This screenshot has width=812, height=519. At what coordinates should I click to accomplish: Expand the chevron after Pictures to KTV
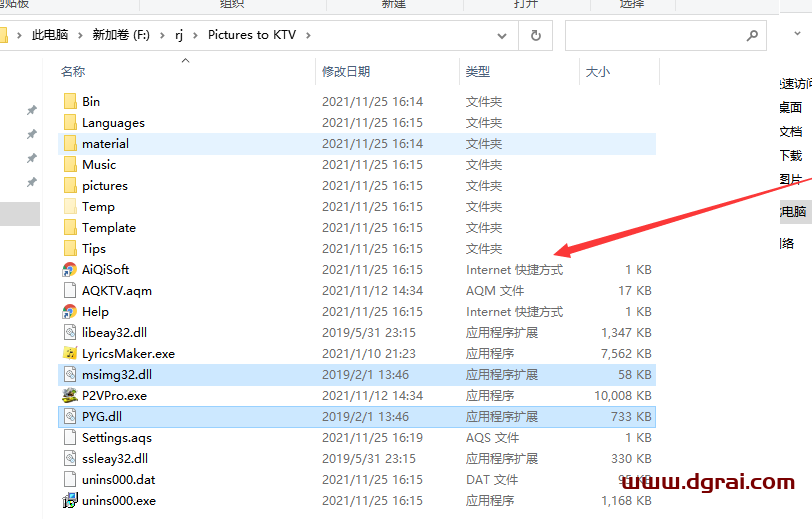tap(309, 35)
